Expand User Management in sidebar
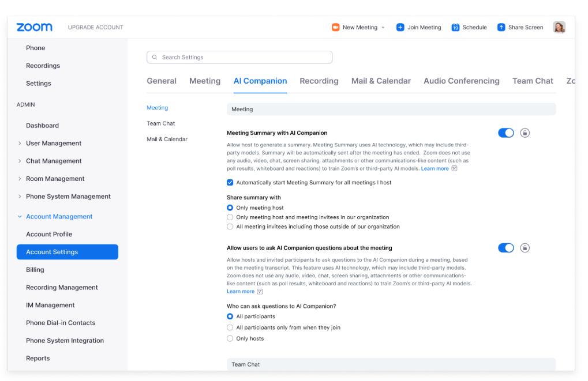 (x=20, y=143)
